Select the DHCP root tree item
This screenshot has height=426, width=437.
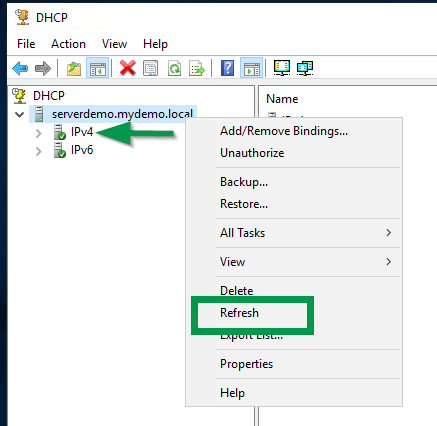tap(49, 96)
